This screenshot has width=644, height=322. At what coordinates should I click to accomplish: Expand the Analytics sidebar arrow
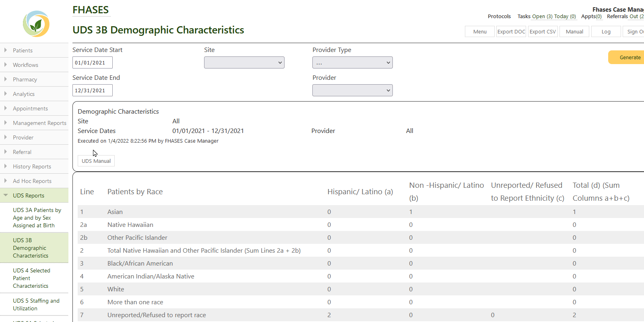[5, 93]
